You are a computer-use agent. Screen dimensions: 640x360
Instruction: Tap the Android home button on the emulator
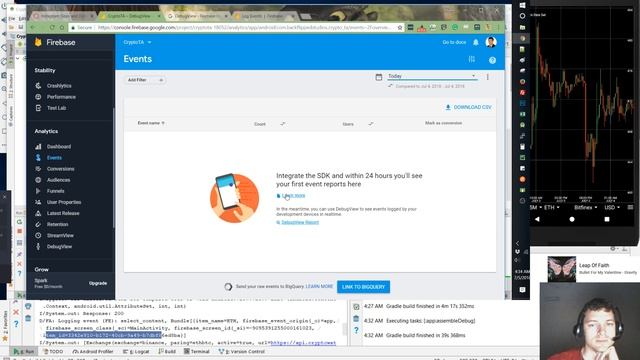pos(572,219)
